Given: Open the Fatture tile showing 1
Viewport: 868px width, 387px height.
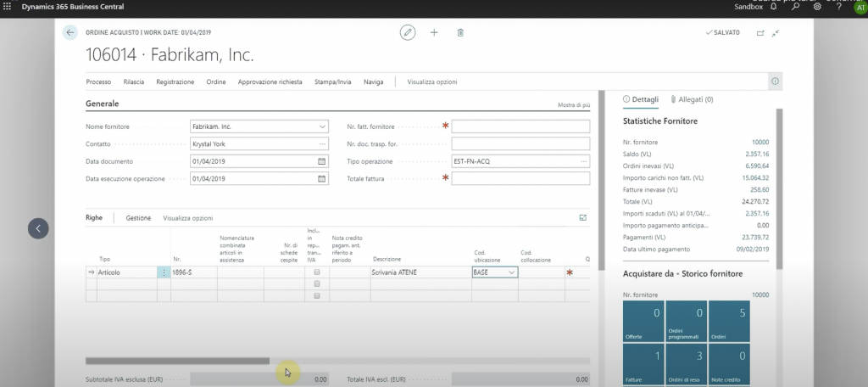Looking at the screenshot, I should pyautogui.click(x=643, y=364).
